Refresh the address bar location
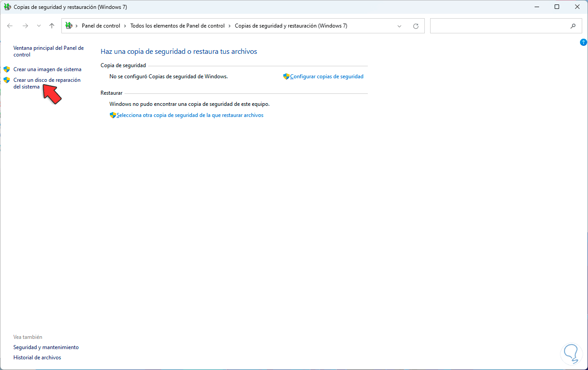The image size is (588, 370). 416,26
